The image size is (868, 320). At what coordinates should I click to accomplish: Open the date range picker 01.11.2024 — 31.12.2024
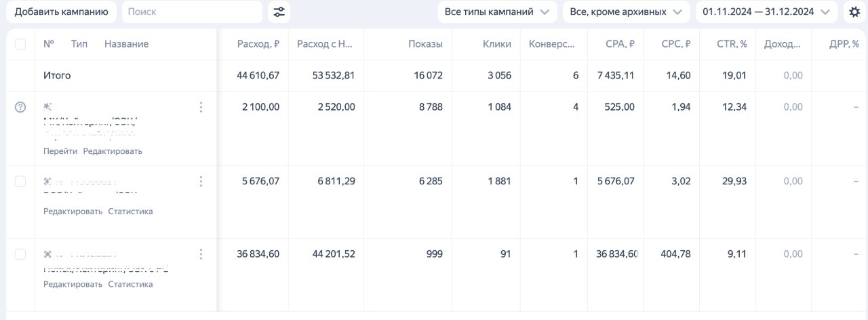(x=766, y=12)
